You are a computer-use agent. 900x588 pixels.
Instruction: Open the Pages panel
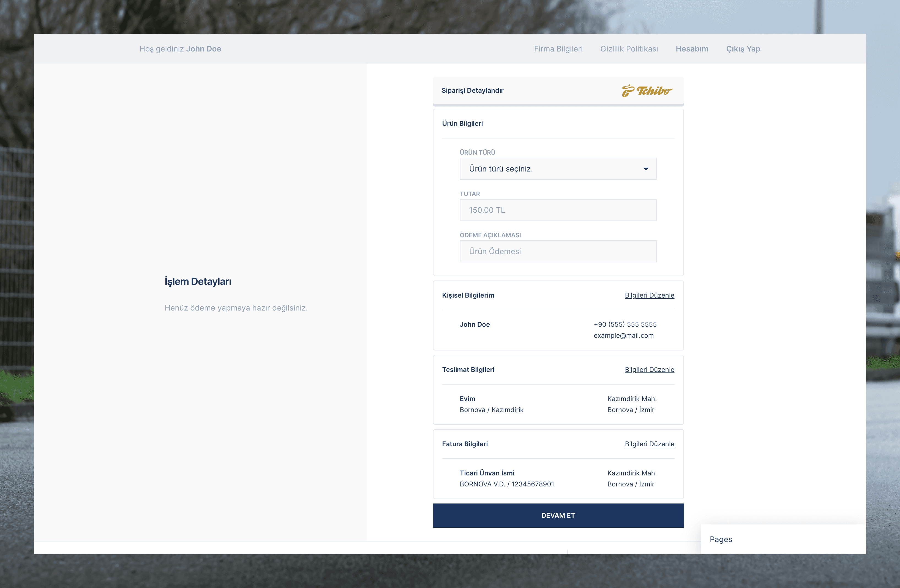(x=721, y=539)
